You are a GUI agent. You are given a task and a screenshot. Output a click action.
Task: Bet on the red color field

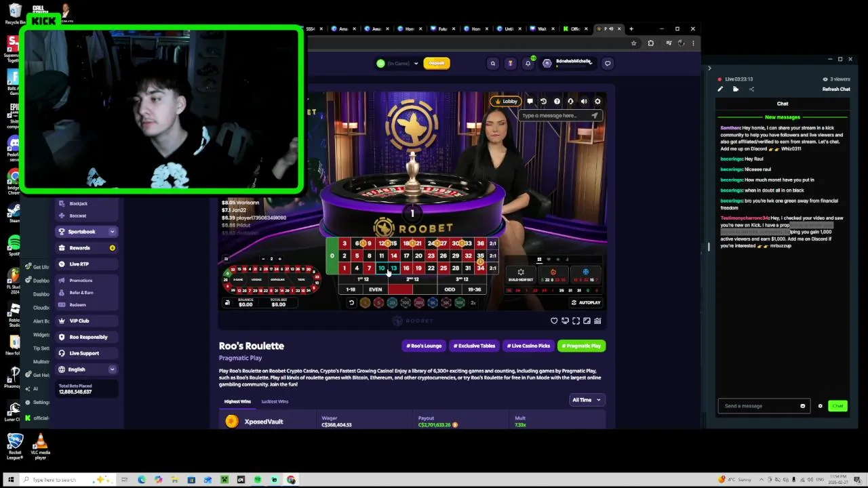(400, 289)
